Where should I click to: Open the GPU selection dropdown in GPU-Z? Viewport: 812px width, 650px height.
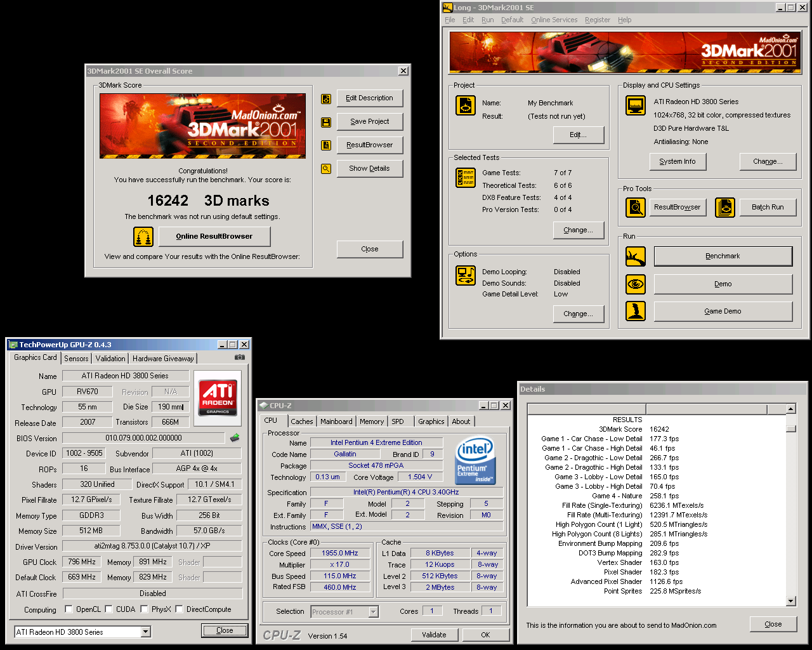point(145,632)
